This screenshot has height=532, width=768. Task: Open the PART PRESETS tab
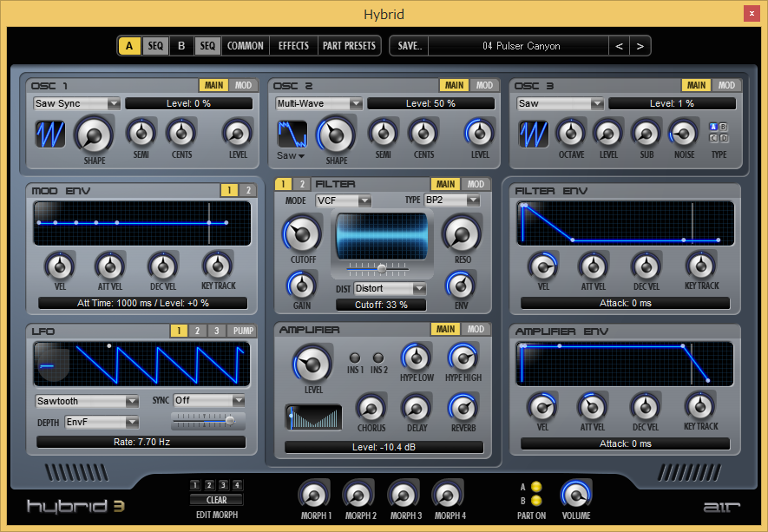349,45
